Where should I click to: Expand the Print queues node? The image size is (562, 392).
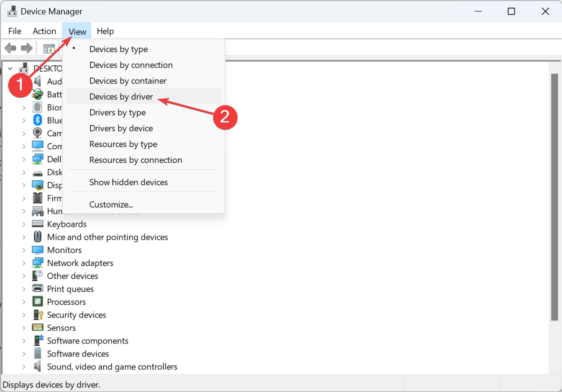click(24, 289)
